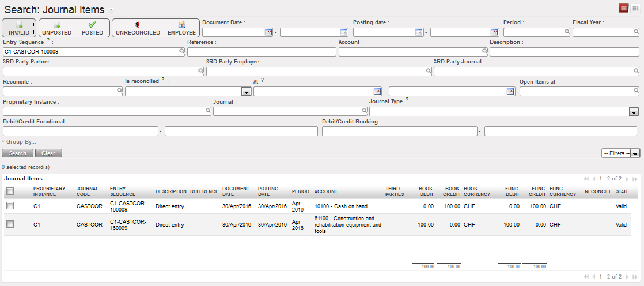
Task: Open Document Date start calendar picker
Action: [268, 32]
